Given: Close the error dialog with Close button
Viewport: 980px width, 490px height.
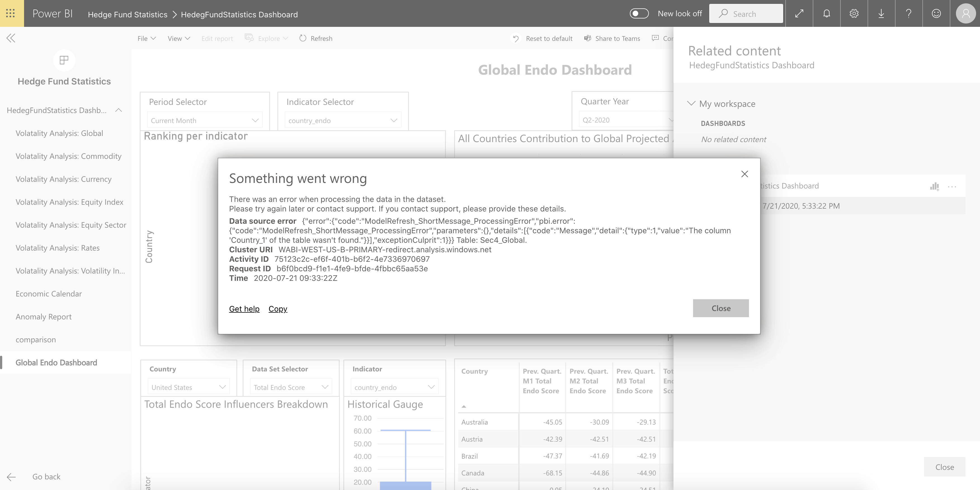Looking at the screenshot, I should pyautogui.click(x=720, y=308).
